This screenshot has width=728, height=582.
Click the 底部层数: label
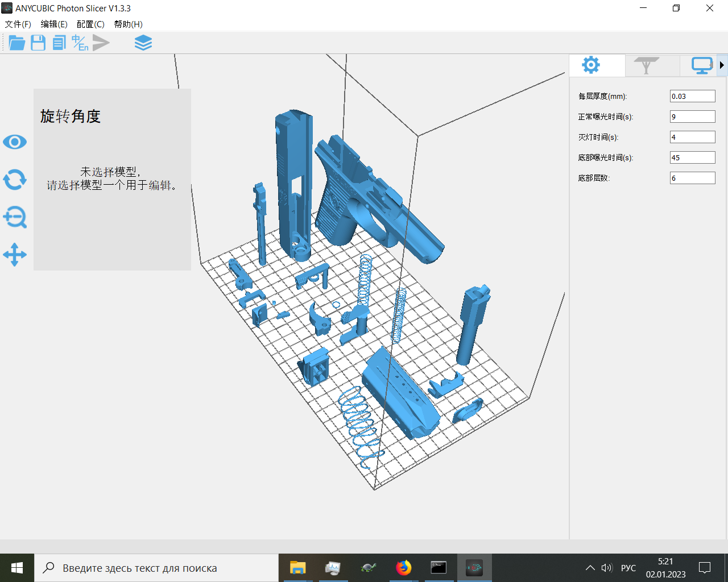pos(594,178)
